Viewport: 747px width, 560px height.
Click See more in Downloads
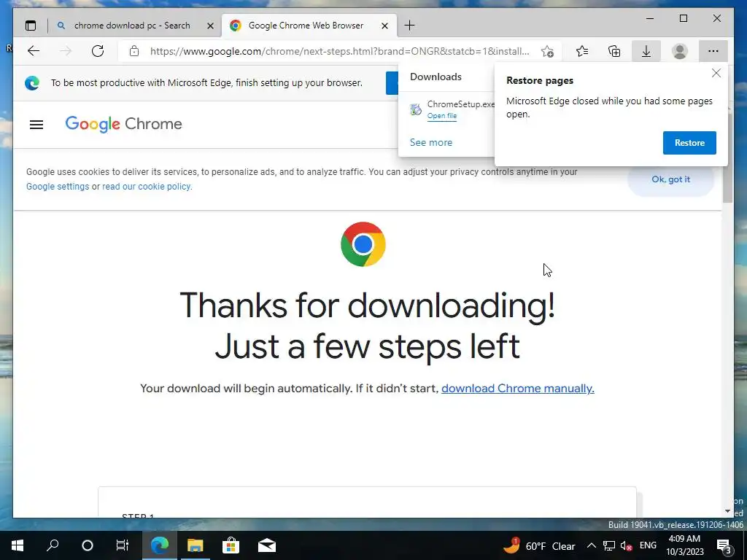(431, 142)
